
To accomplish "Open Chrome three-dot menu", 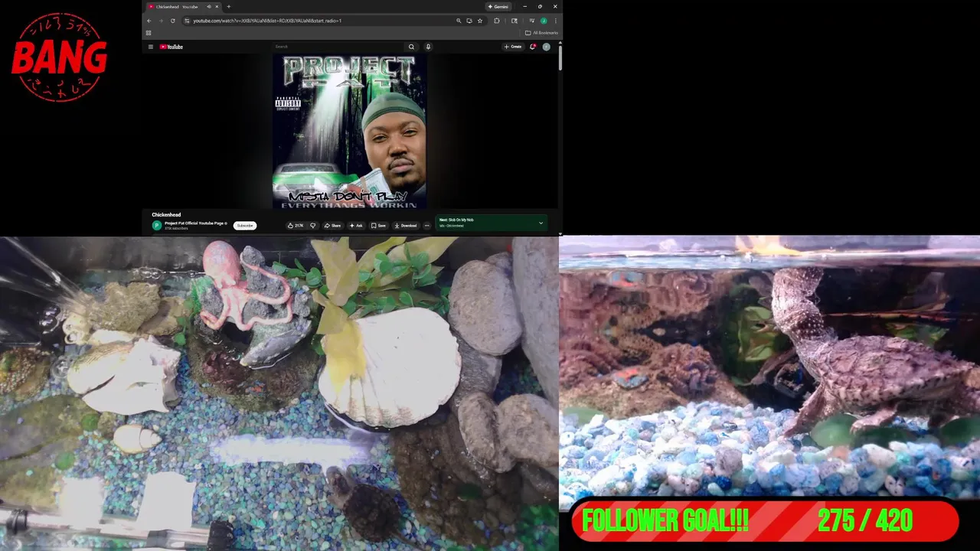I will [x=556, y=21].
